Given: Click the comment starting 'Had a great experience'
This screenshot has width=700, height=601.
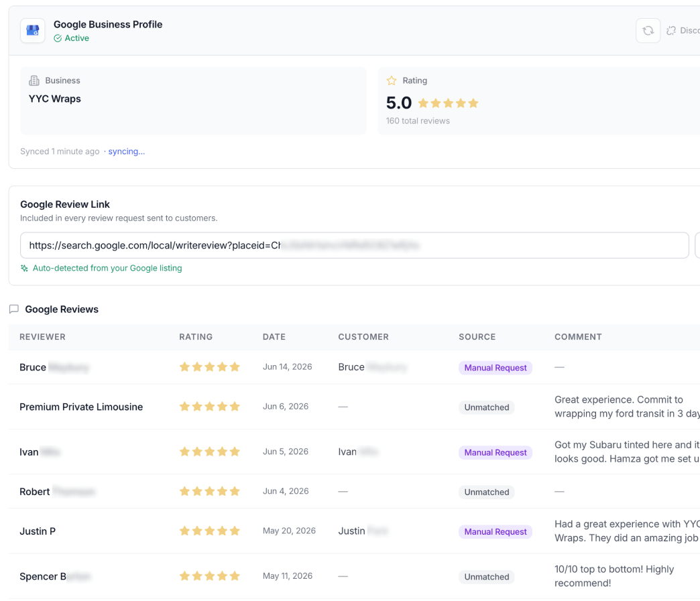Looking at the screenshot, I should (627, 531).
